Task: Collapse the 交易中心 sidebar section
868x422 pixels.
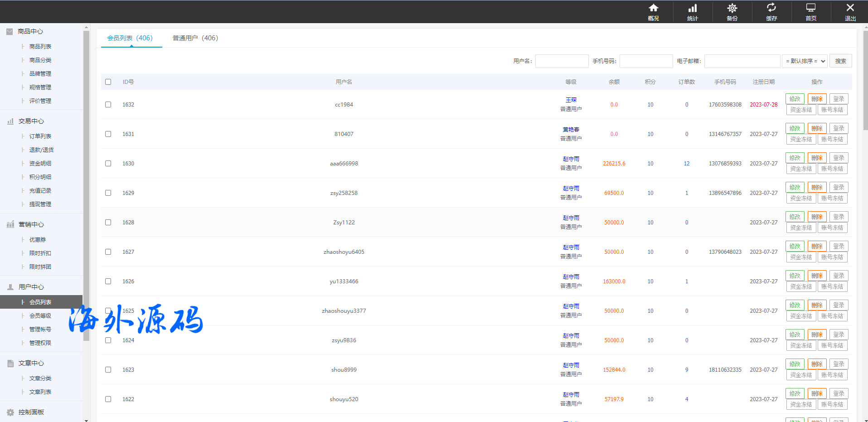Action: click(x=31, y=121)
